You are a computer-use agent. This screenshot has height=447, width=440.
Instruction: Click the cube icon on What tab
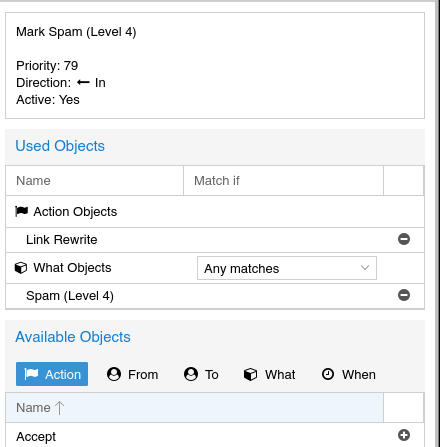pos(250,374)
